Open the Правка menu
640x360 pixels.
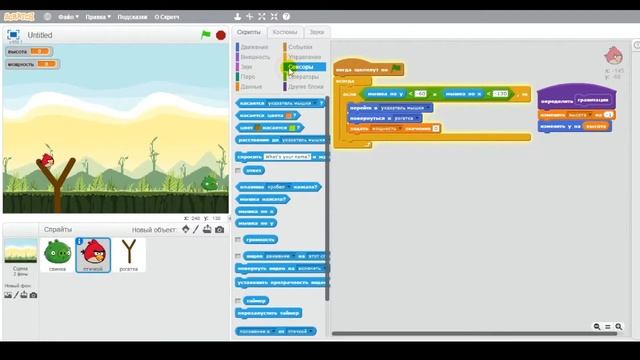click(98, 17)
